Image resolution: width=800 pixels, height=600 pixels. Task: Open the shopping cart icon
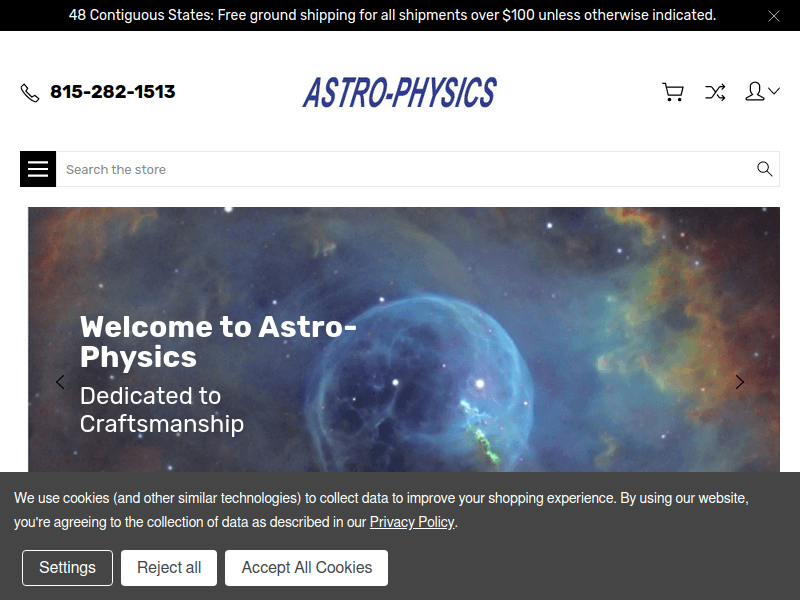672,91
